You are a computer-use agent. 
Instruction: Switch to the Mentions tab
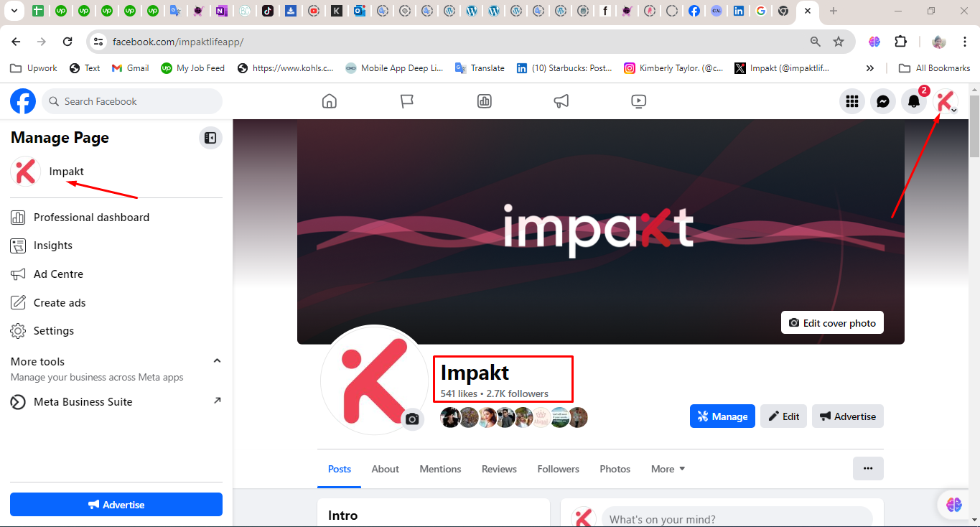click(440, 469)
